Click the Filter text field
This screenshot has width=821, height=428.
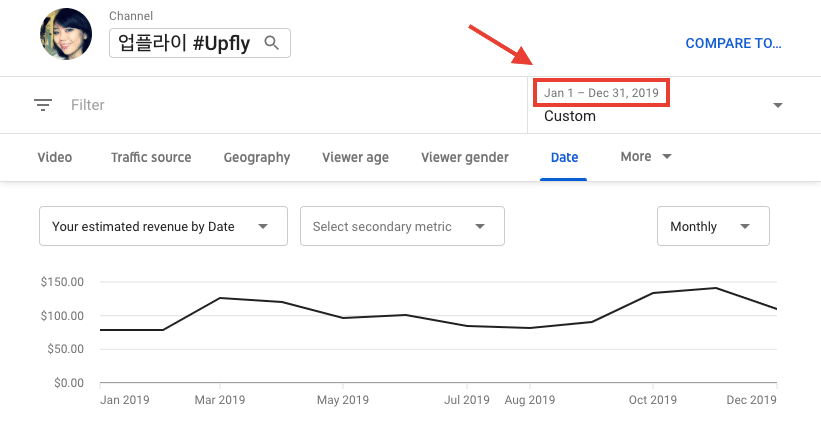point(88,105)
